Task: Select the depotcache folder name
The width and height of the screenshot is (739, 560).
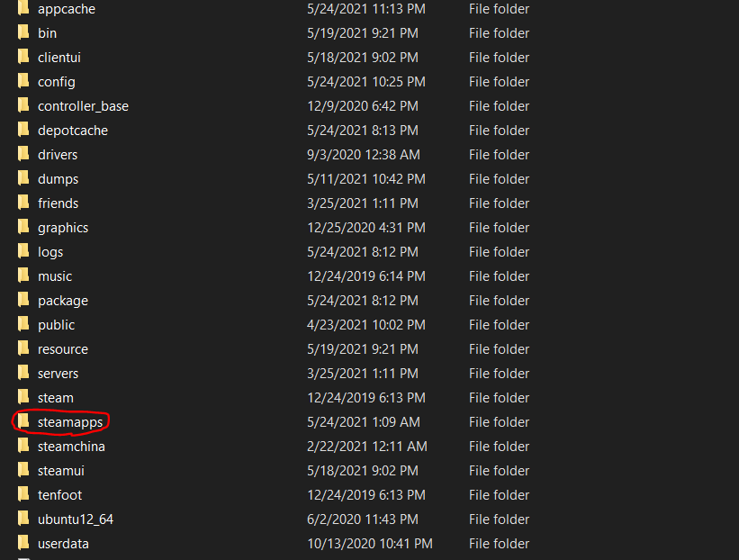Action: (73, 131)
